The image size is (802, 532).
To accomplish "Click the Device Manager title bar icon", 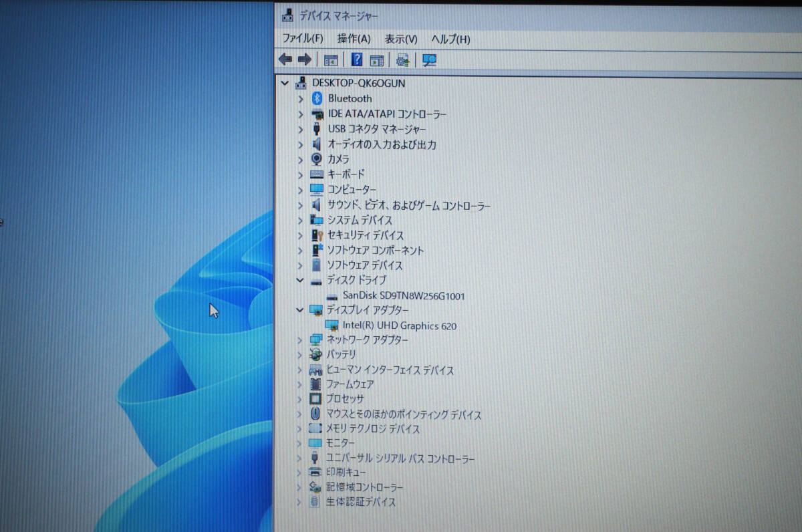I will 287,15.
